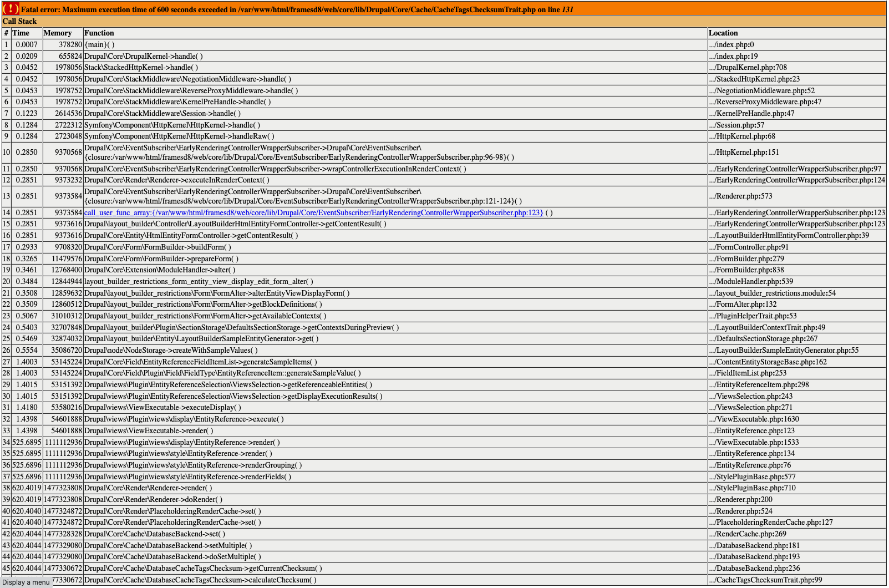Select the '{main}( )' function cell

[x=395, y=45]
